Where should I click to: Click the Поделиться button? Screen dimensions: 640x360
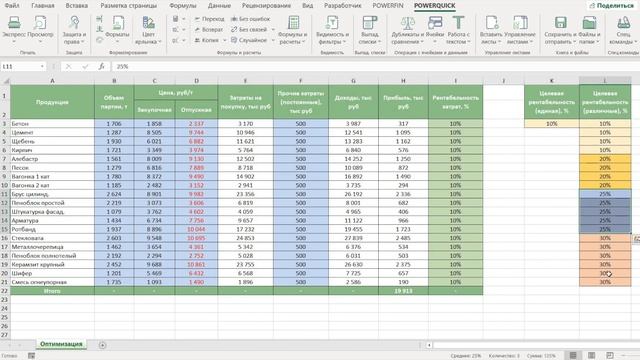pos(611,6)
